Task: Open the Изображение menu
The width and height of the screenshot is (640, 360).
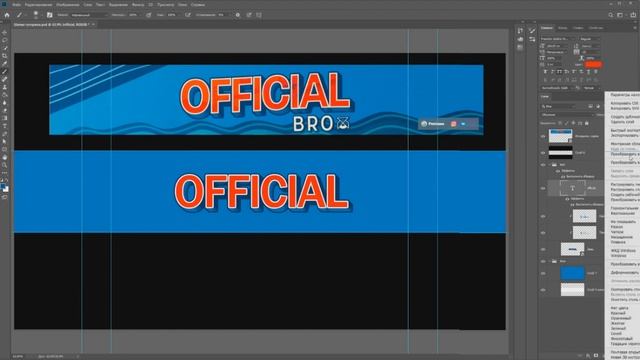Action: click(68, 5)
